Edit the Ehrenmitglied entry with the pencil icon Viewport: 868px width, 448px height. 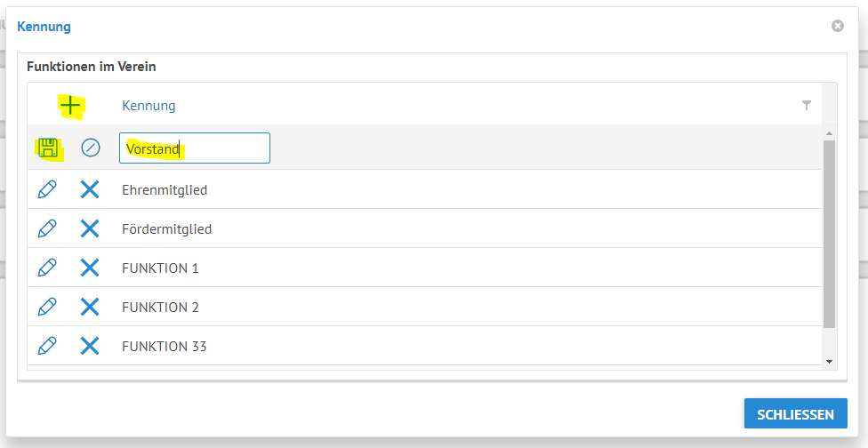click(x=47, y=189)
